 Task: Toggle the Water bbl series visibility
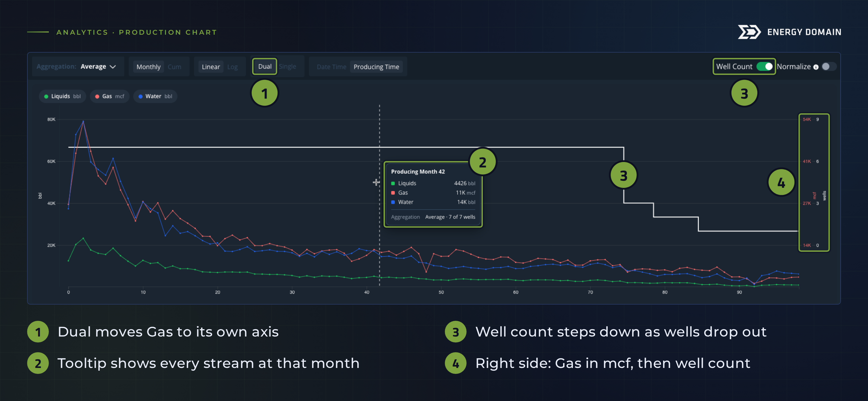click(155, 96)
